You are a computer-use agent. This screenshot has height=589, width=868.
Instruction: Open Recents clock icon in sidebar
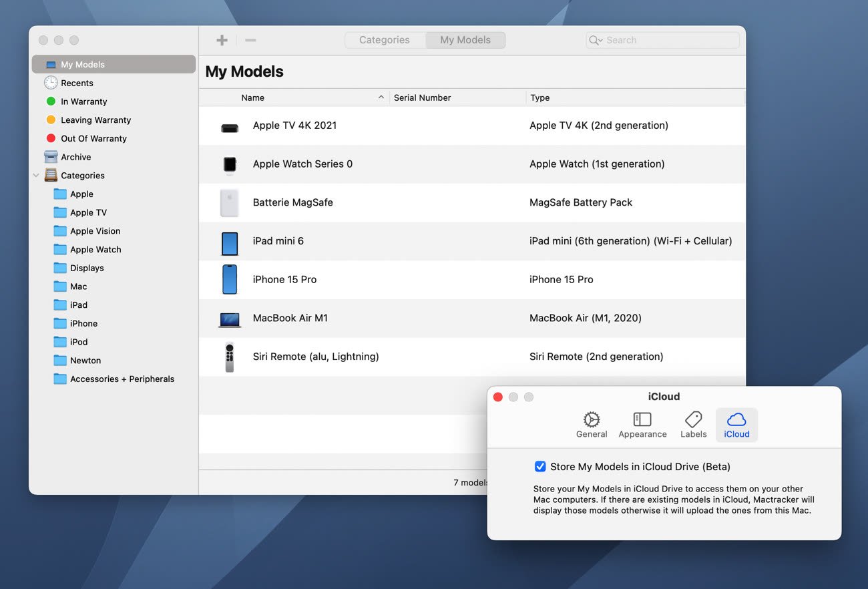[x=51, y=83]
